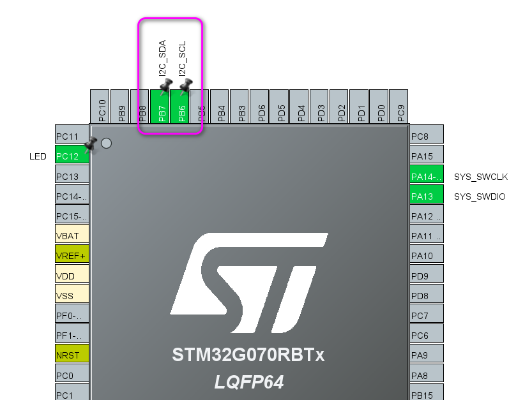Select pin PC8 on right side
The image size is (532, 400).
[x=427, y=134]
